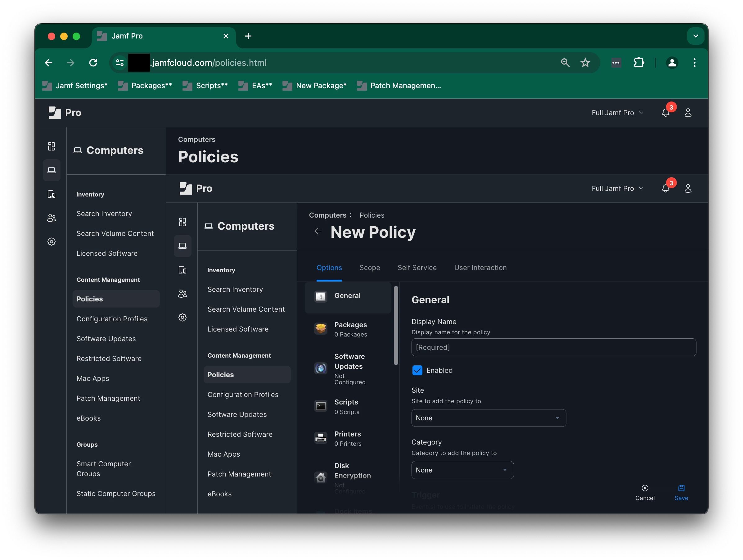Select the Packages payload
This screenshot has width=743, height=560.
(348, 329)
